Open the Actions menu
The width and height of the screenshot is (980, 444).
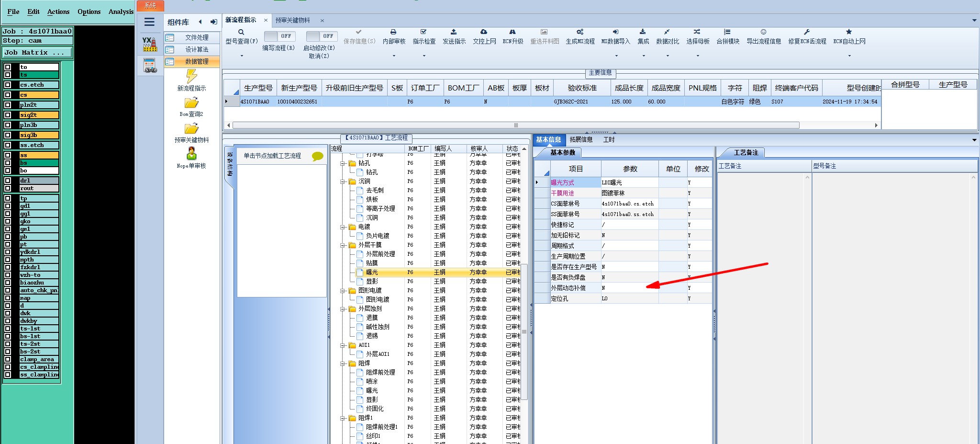coord(58,11)
